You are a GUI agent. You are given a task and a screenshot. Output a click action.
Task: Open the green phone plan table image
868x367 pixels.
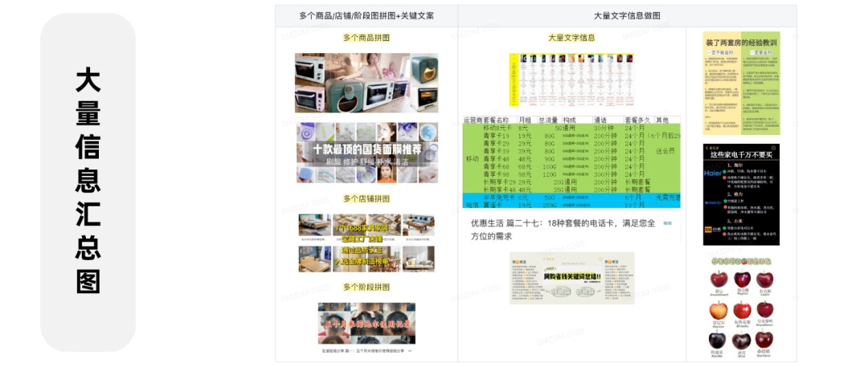tap(572, 162)
